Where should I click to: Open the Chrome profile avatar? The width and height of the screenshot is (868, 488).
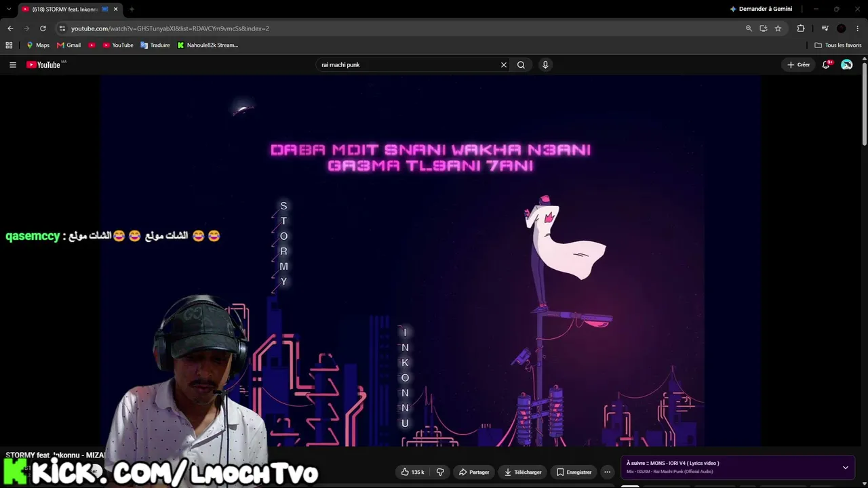coord(842,28)
